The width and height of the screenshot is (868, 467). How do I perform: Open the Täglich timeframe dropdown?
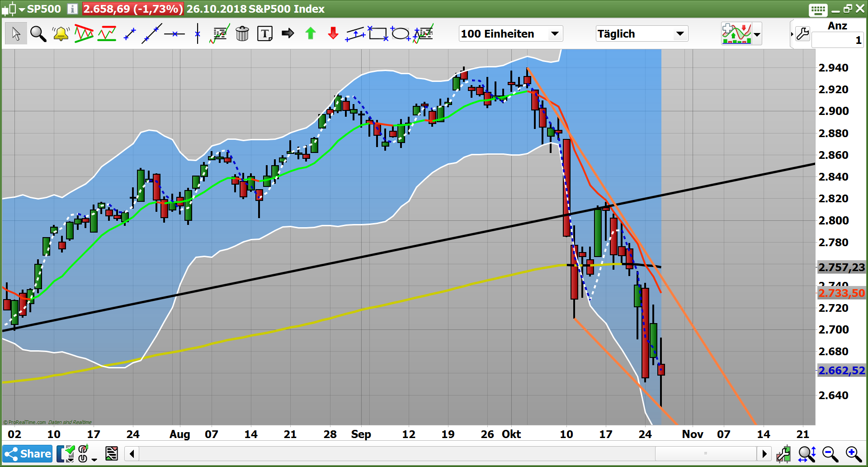point(642,33)
